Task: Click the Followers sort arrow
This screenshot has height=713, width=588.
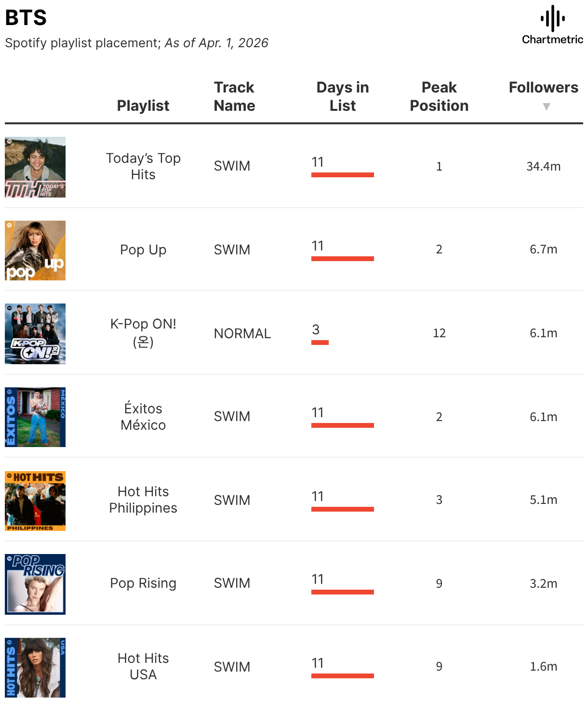Action: coord(546,106)
